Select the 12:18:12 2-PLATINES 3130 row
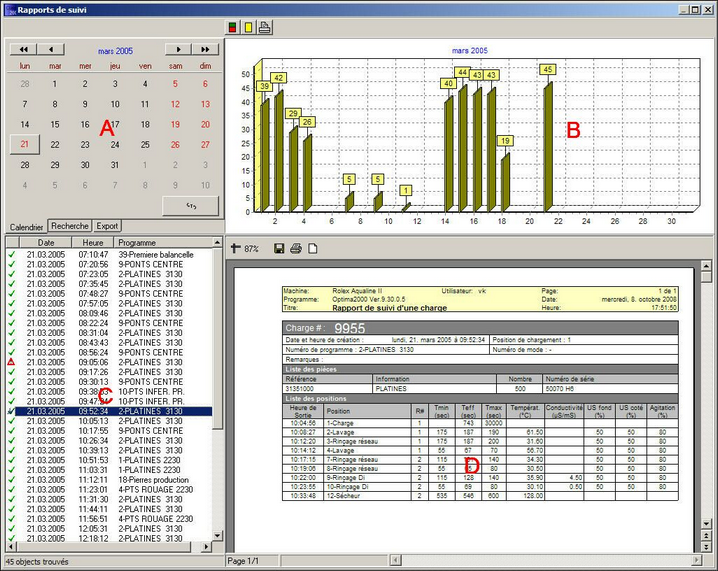Image resolution: width=718 pixels, height=571 pixels. click(110, 538)
